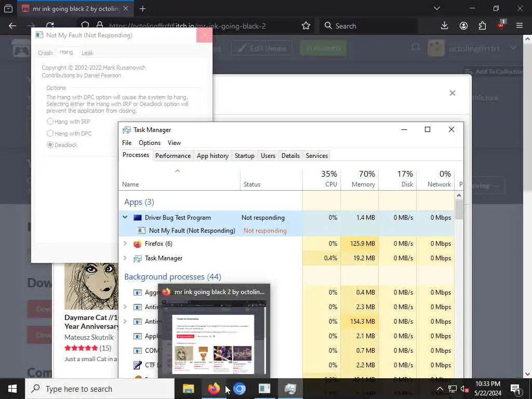The height and width of the screenshot is (399, 532).
Task: Click the Task Manager process row icon
Action: (137, 259)
